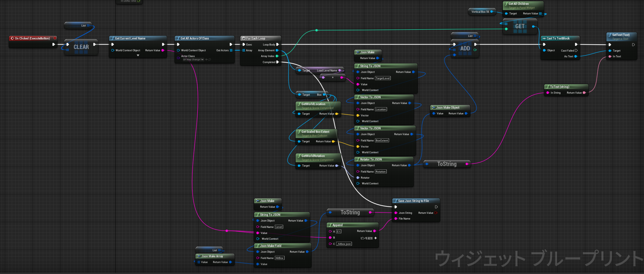This screenshot has width=644, height=274.
Task: Edit the BoxExtent field name box
Action: 382,141
